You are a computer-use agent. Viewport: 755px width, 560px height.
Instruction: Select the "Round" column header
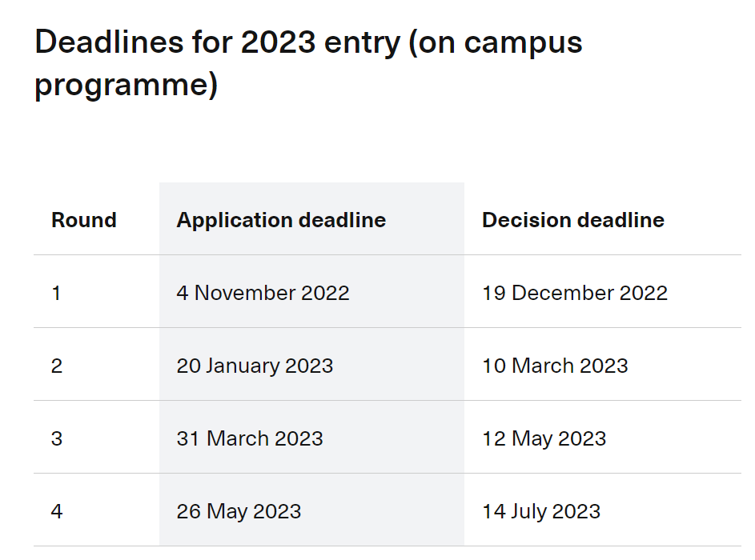(84, 220)
